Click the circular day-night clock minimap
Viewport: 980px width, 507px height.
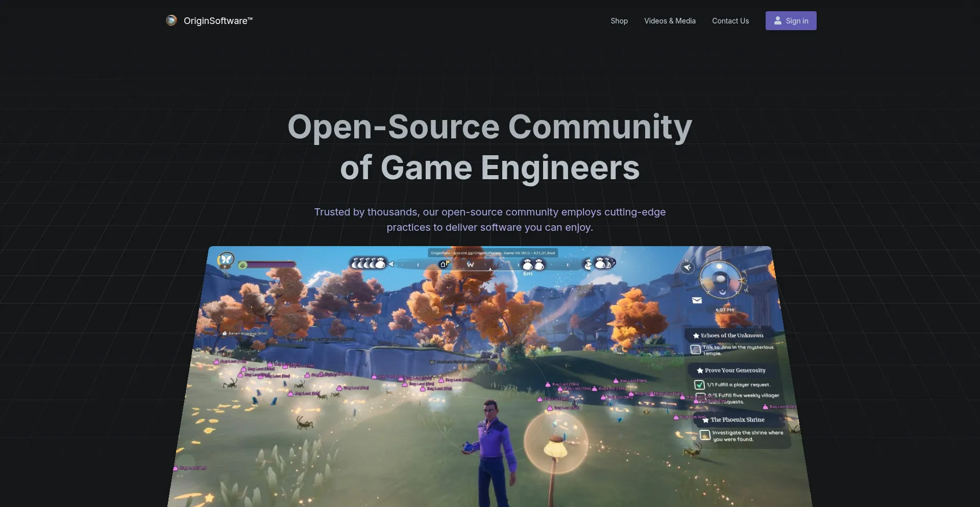[x=720, y=279]
